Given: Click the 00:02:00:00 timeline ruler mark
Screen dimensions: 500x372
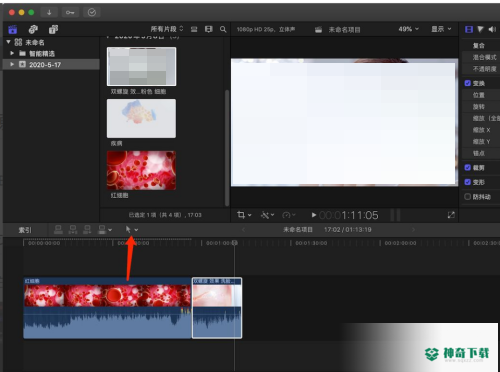Looking at the screenshot, I should pyautogui.click(x=400, y=243).
